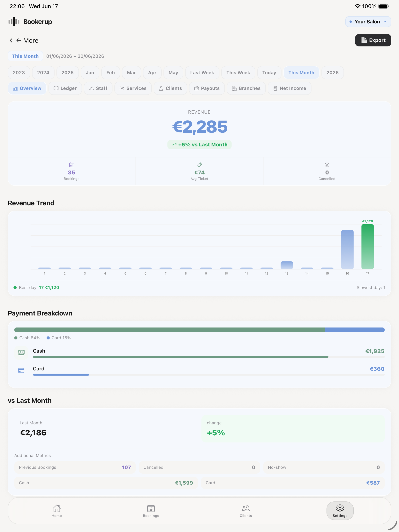Tap the revenue total €2,285

click(x=200, y=127)
